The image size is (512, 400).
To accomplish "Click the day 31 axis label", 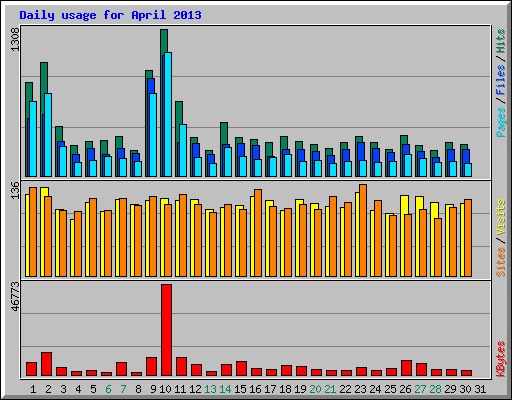I will click(480, 389).
